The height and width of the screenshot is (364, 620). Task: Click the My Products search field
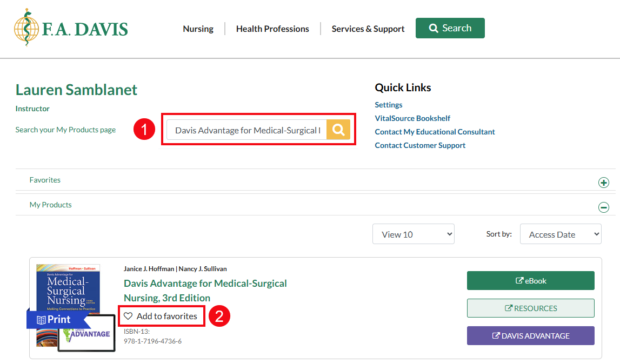246,130
